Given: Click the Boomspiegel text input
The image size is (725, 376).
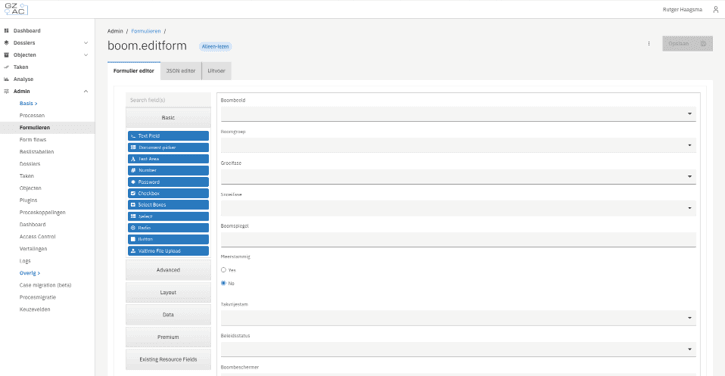Looking at the screenshot, I should click(458, 240).
